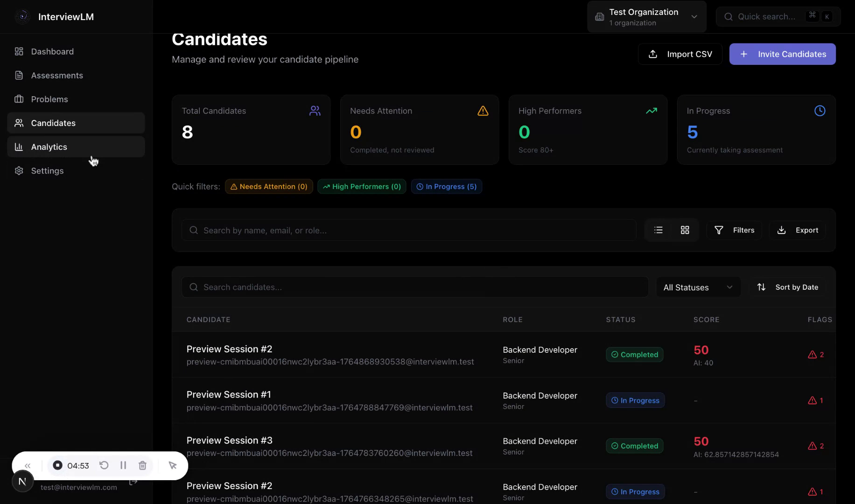Open the Assessments section from sidebar
This screenshot has height=504, width=855.
[x=57, y=75]
